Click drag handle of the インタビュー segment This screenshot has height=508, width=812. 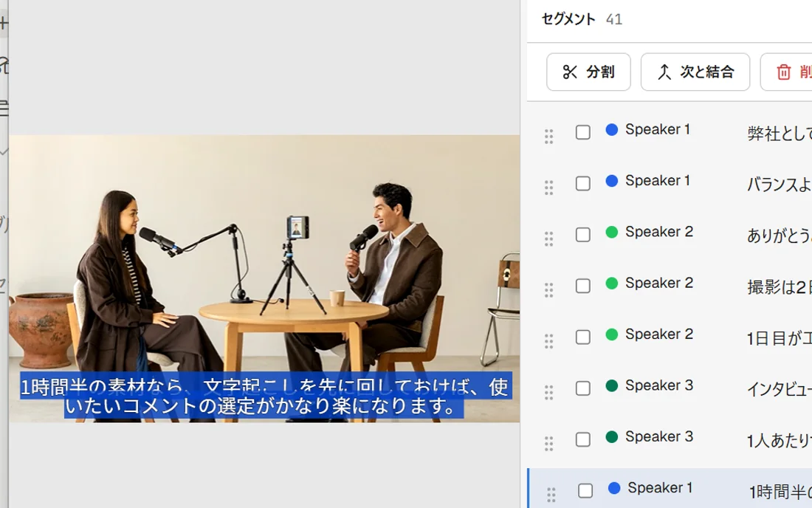click(549, 393)
